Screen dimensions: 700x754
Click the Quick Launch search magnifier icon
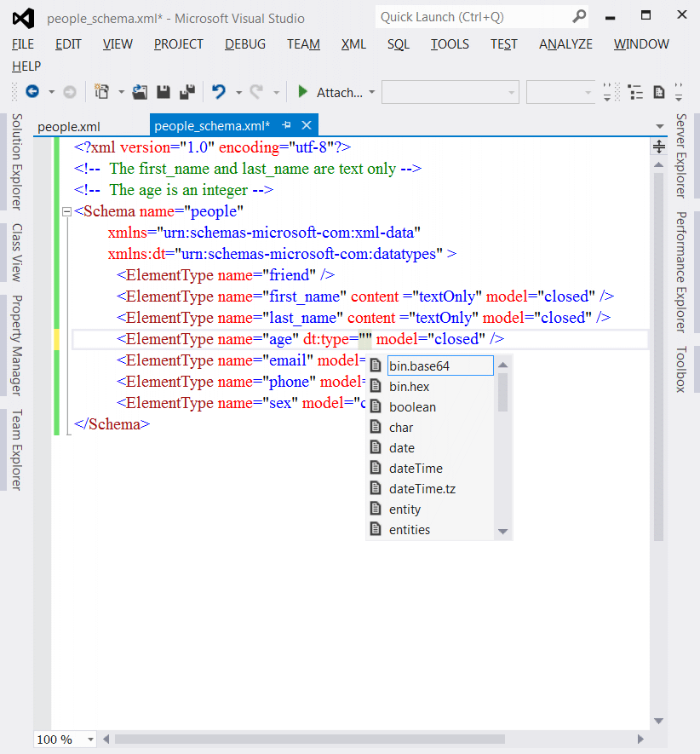coord(579,17)
